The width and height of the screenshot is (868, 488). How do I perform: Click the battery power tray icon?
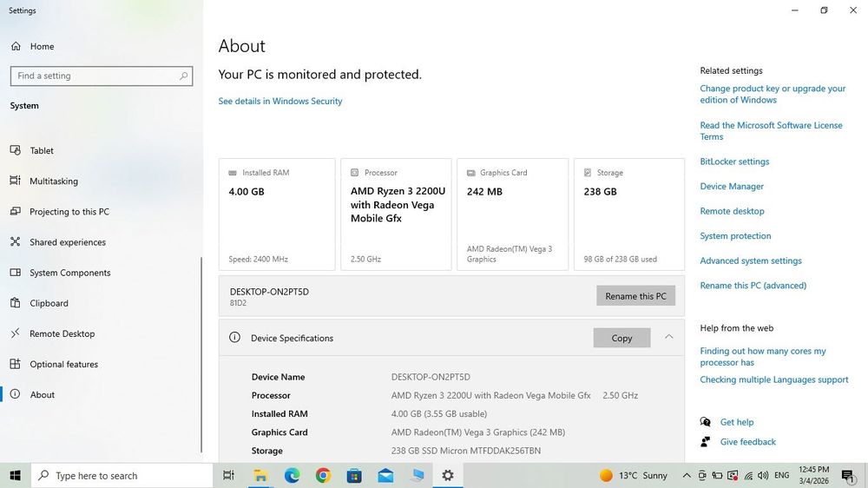(x=718, y=475)
